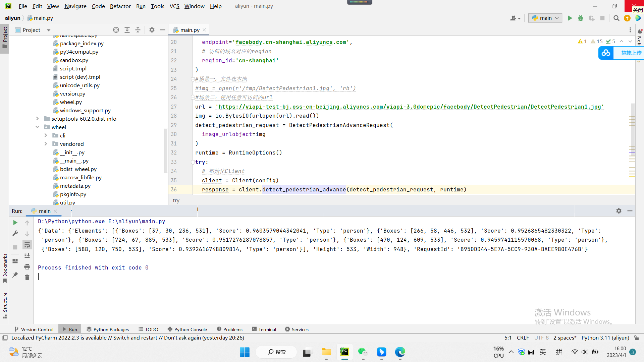Open WeChat from the Windows taskbar
The image size is (644, 362).
point(362,352)
